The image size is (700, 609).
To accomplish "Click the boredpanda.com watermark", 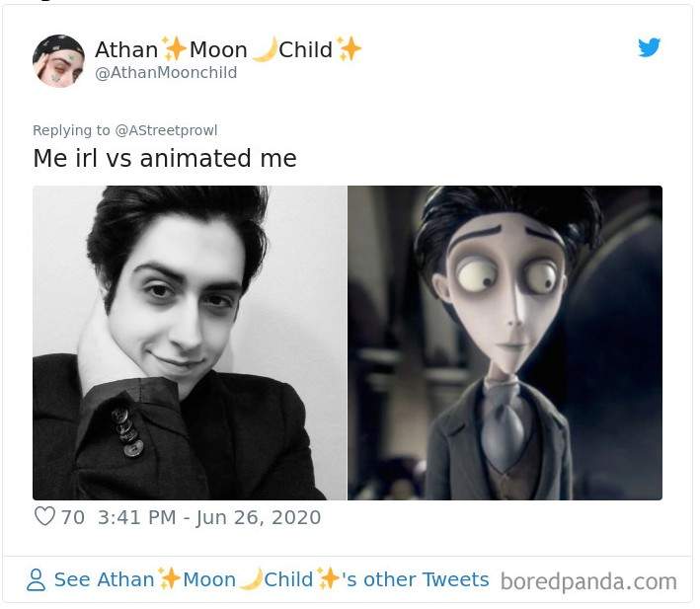I will tap(588, 581).
